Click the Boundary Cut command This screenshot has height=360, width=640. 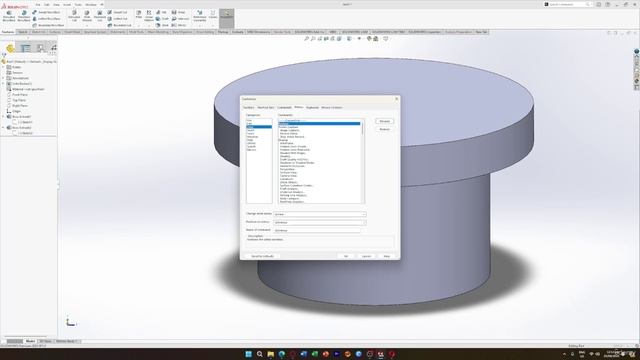(x=120, y=25)
